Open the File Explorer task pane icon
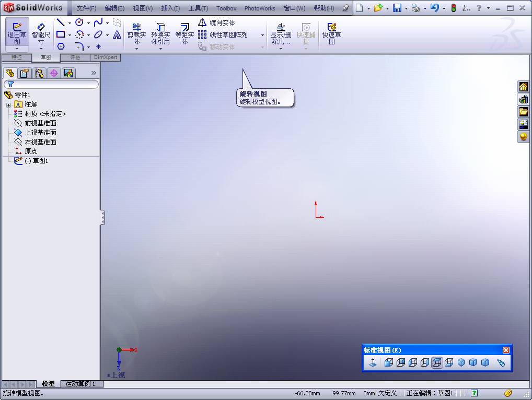This screenshot has width=532, height=400. 523,112
